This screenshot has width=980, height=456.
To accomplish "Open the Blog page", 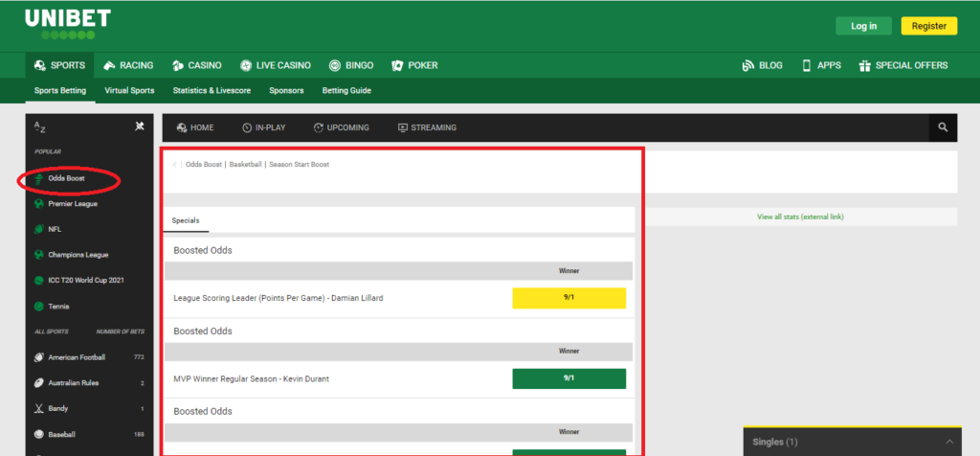I will point(762,65).
